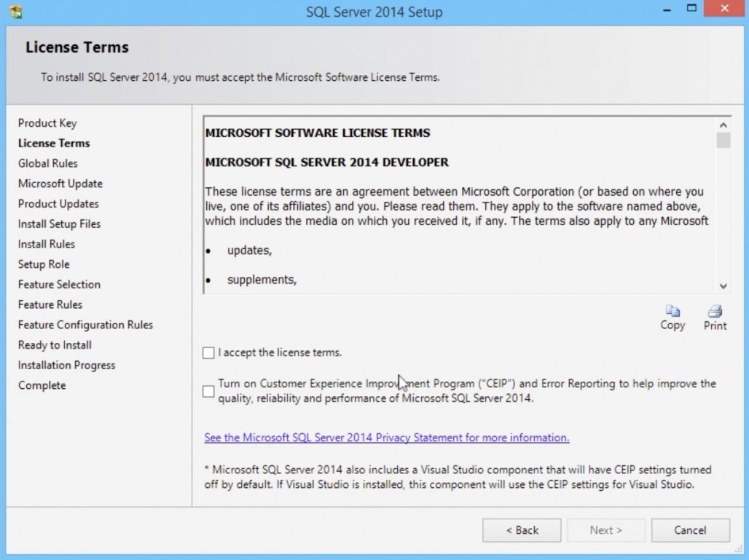Click the license text scroll up arrow
The width and height of the screenshot is (749, 560).
[723, 125]
